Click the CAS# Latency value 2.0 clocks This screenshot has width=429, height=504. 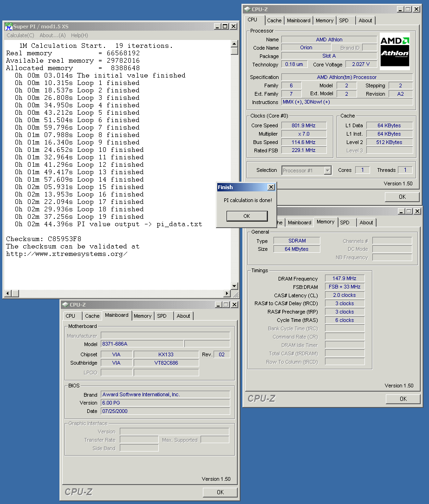(x=344, y=295)
